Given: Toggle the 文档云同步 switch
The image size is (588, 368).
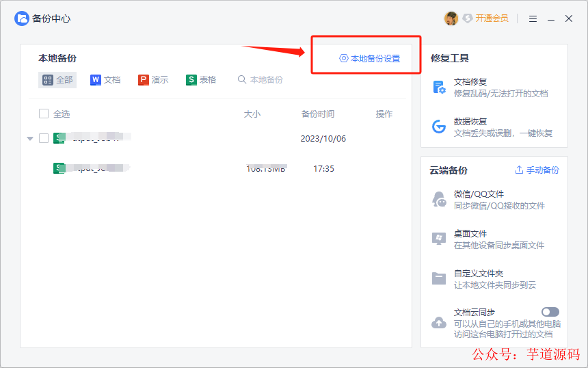Looking at the screenshot, I should [550, 312].
